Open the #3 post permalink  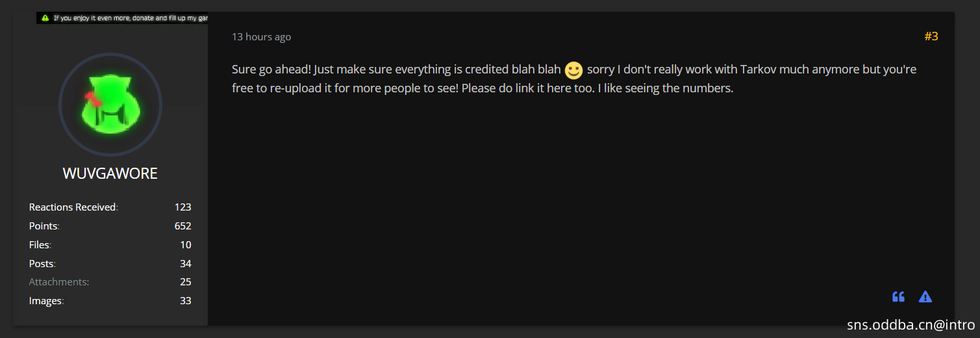(931, 36)
